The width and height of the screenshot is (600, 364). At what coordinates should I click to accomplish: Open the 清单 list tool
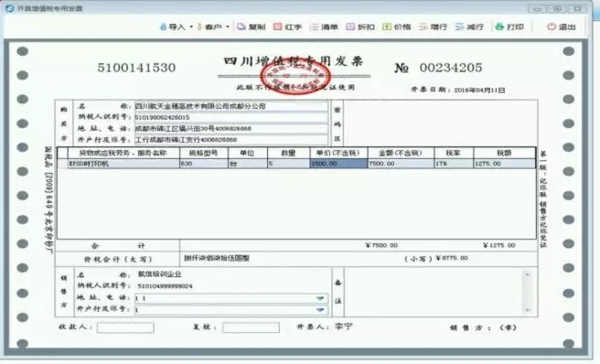pos(324,27)
